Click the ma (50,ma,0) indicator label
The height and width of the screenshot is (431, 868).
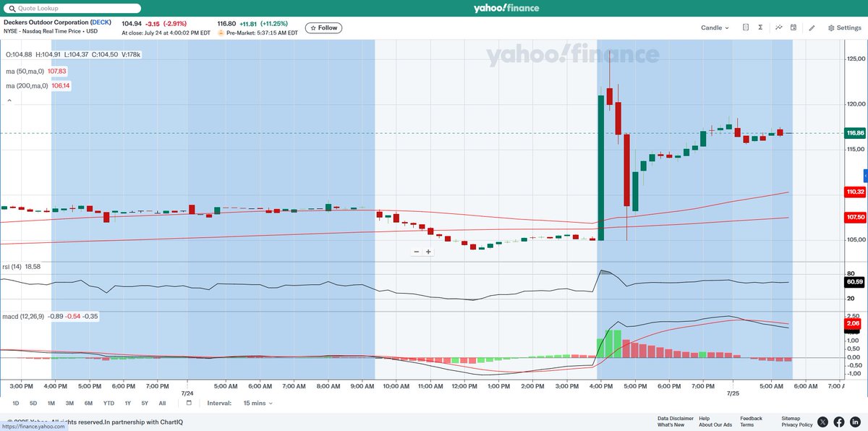25,71
